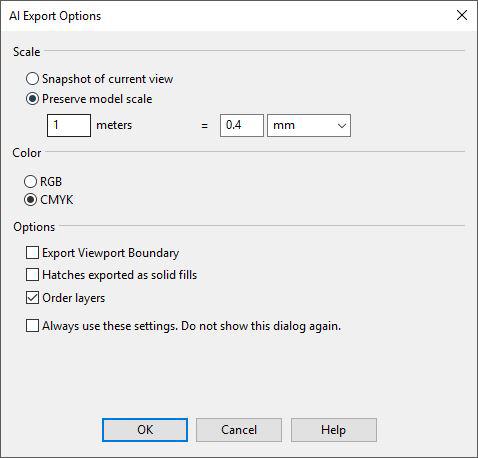The width and height of the screenshot is (478, 458).
Task: Click the 'meters' unit label
Action: pyautogui.click(x=114, y=125)
